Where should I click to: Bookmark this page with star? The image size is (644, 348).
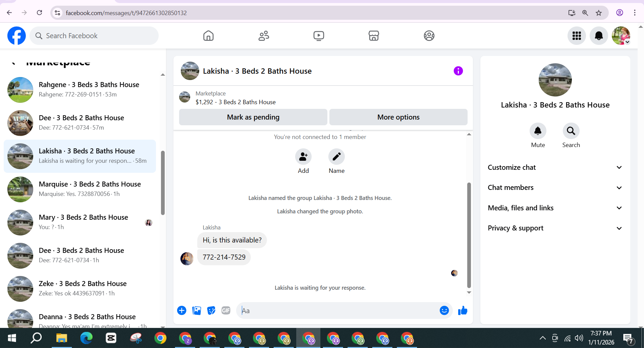tap(599, 13)
